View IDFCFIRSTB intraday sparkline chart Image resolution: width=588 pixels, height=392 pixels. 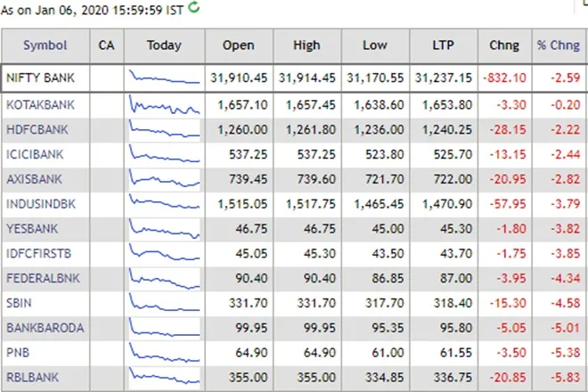tap(164, 252)
